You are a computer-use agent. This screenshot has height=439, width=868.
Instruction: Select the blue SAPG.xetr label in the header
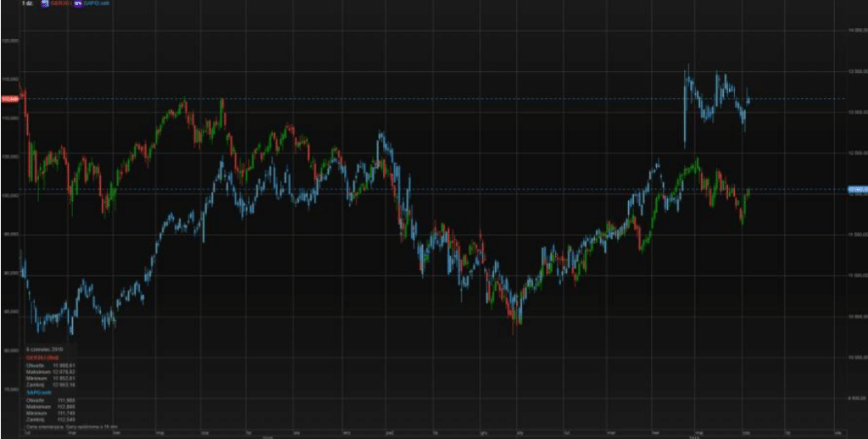click(97, 3)
